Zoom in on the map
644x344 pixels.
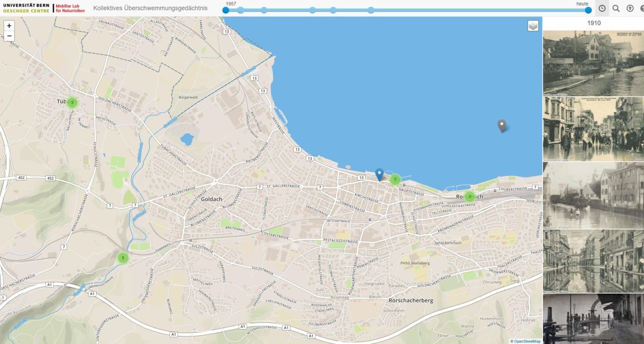click(9, 26)
